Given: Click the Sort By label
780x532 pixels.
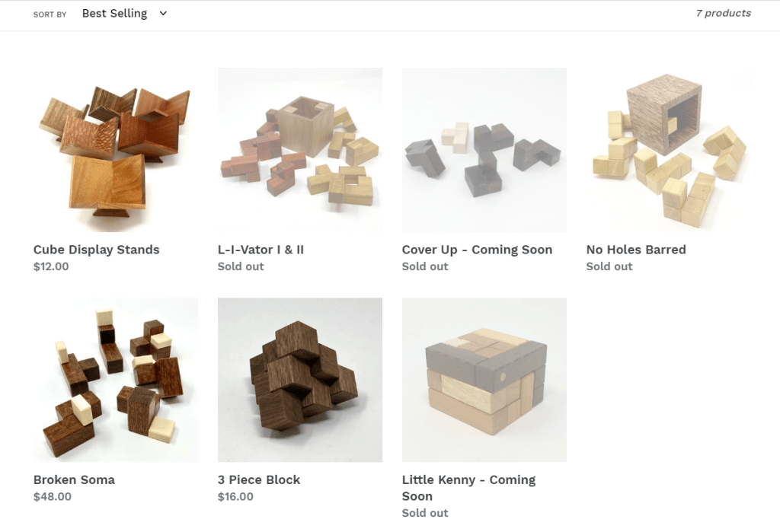Looking at the screenshot, I should pos(50,14).
